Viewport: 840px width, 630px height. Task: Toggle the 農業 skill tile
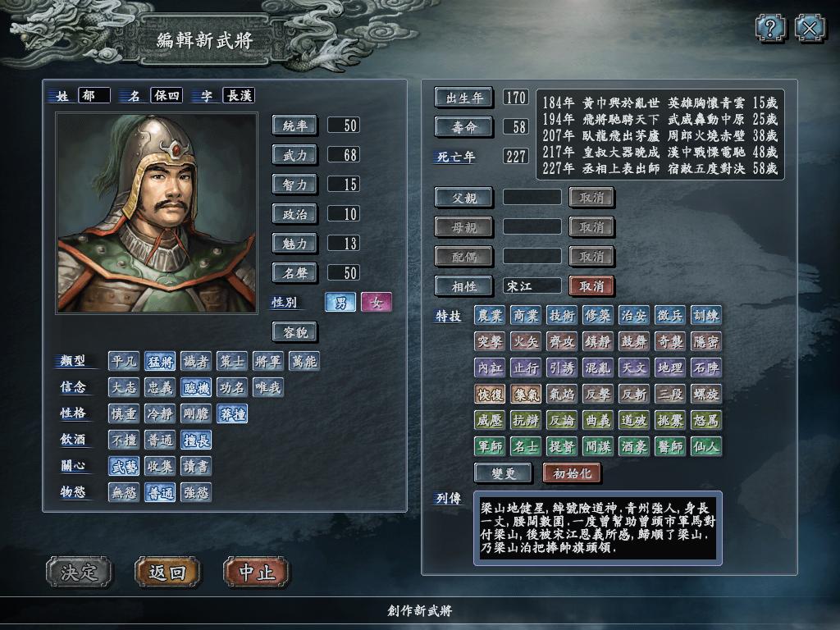coord(490,316)
